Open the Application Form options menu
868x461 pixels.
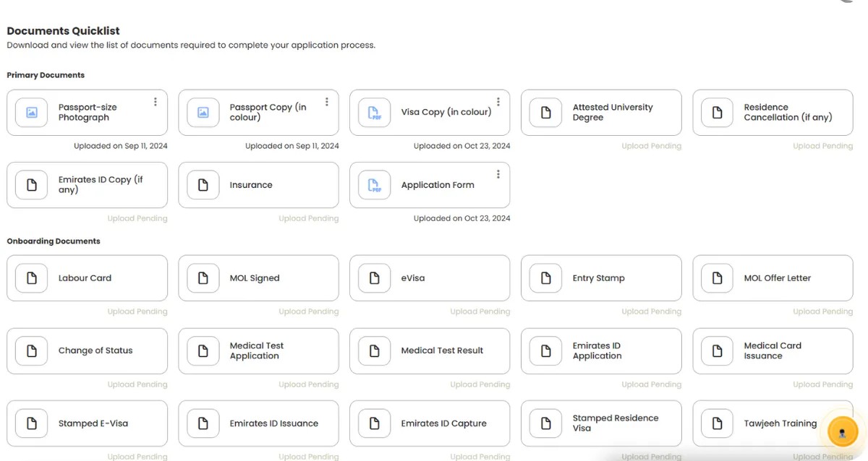point(498,173)
